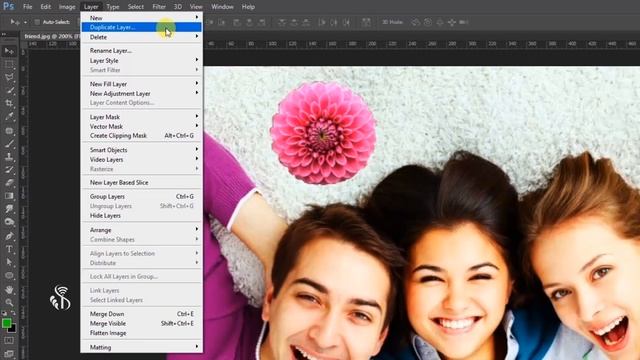Select the Move tool in the toolbox
640x360 pixels.
click(9, 51)
